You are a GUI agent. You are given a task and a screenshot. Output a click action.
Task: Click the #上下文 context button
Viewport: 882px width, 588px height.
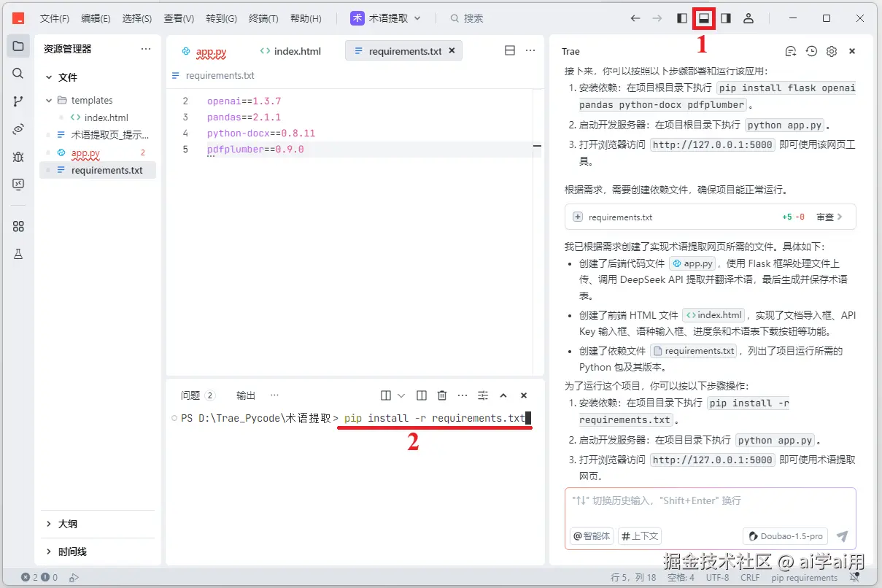coord(640,536)
